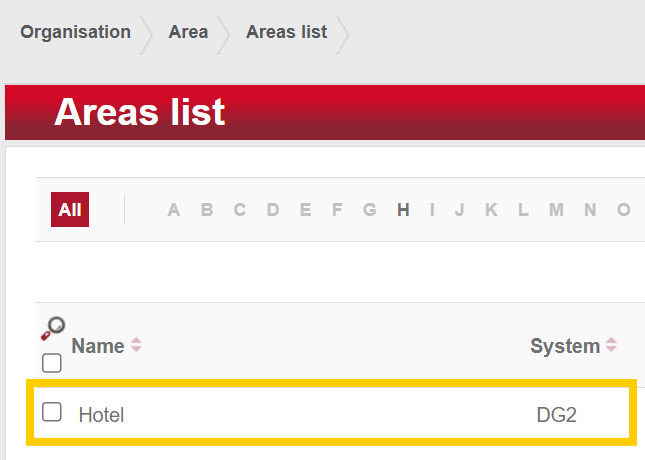Go to the Area breadcrumb

(188, 32)
